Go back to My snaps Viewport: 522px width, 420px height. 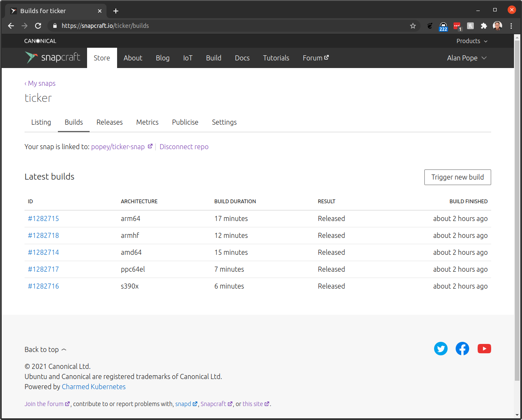click(x=40, y=83)
